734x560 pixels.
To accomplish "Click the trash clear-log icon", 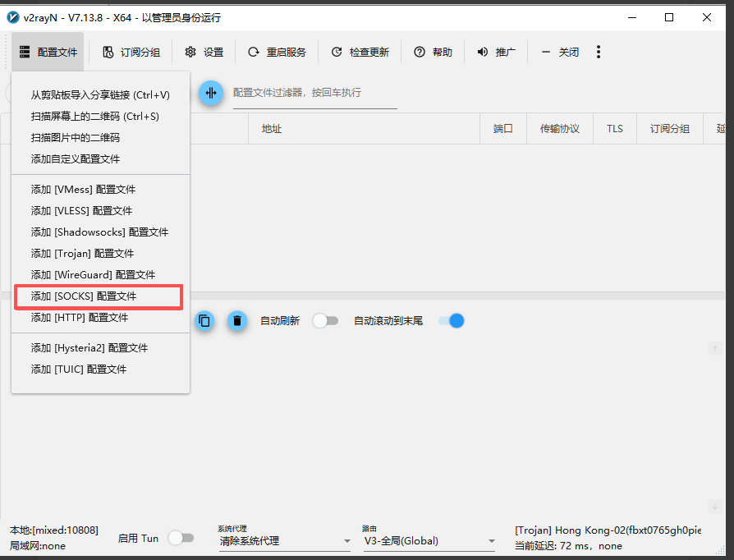I will [x=237, y=321].
